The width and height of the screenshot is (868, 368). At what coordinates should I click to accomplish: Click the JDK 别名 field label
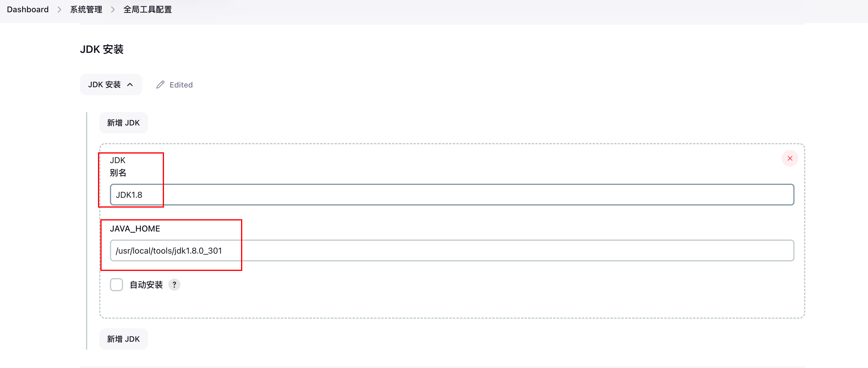coord(118,166)
